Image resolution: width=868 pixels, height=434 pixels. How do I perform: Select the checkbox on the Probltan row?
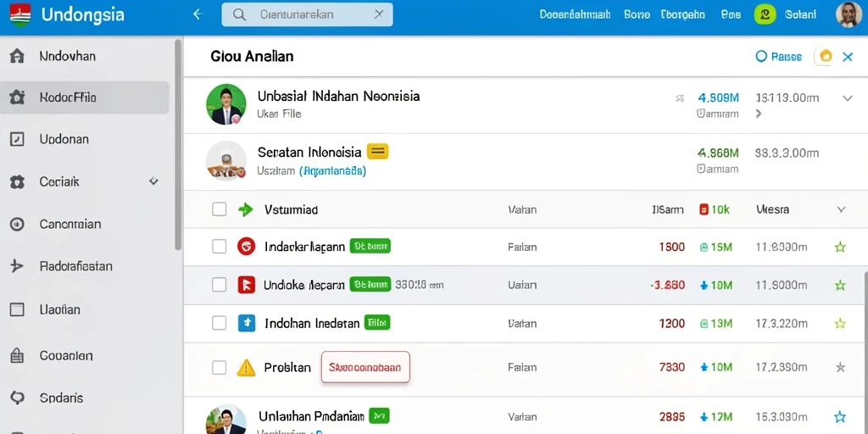(x=220, y=367)
